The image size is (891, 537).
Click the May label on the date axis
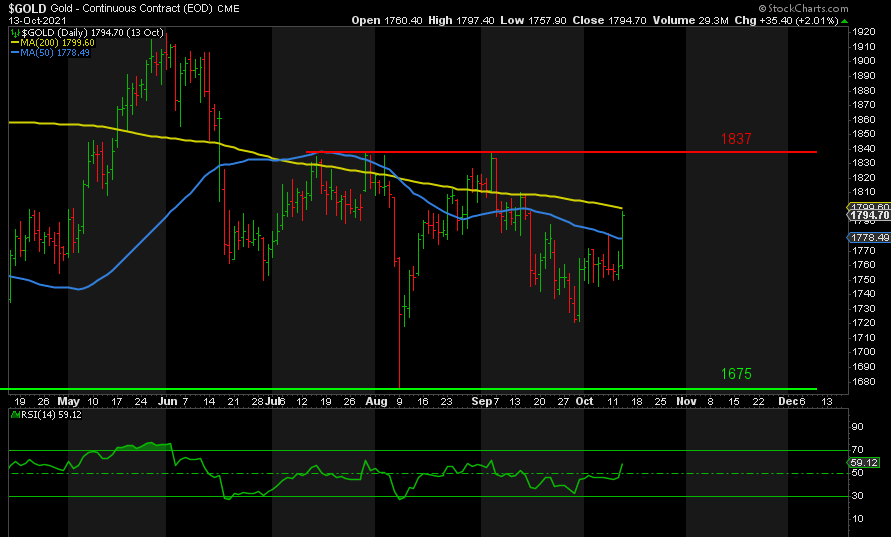69,401
